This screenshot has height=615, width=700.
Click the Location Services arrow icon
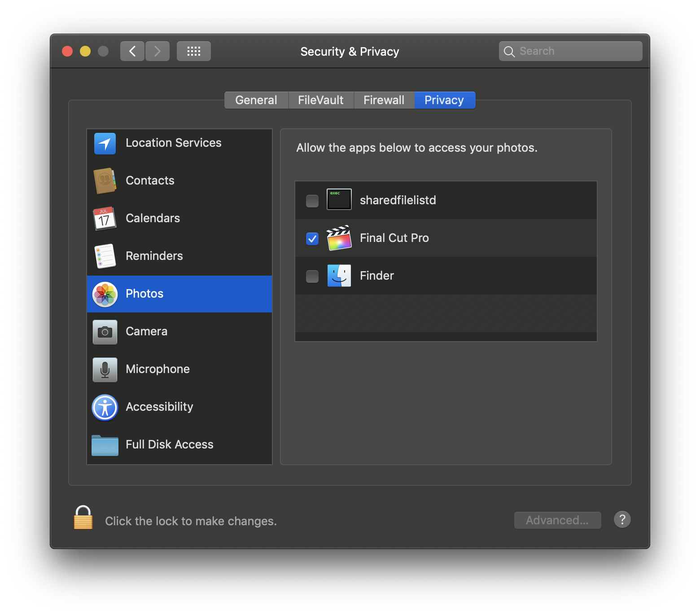pyautogui.click(x=105, y=144)
